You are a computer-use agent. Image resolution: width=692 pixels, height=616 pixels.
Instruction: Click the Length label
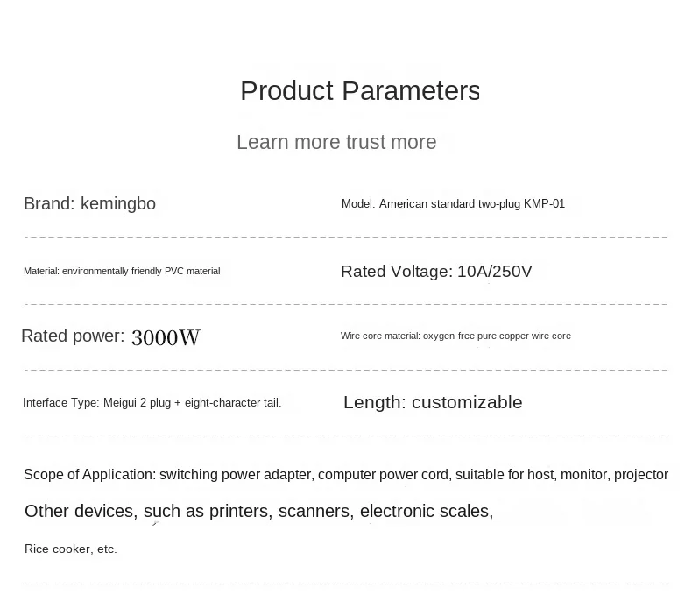tap(374, 403)
